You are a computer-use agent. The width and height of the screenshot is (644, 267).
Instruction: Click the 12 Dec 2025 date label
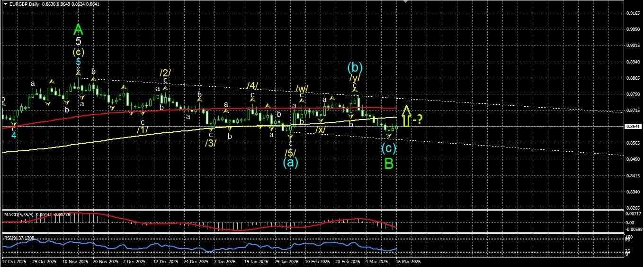point(166,261)
